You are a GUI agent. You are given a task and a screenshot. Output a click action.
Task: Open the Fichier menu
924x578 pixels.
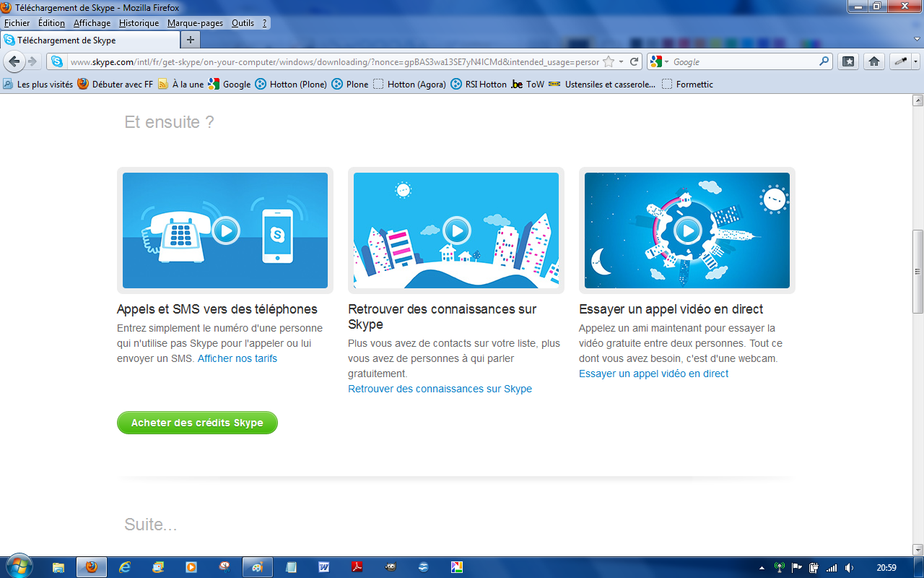tap(17, 23)
